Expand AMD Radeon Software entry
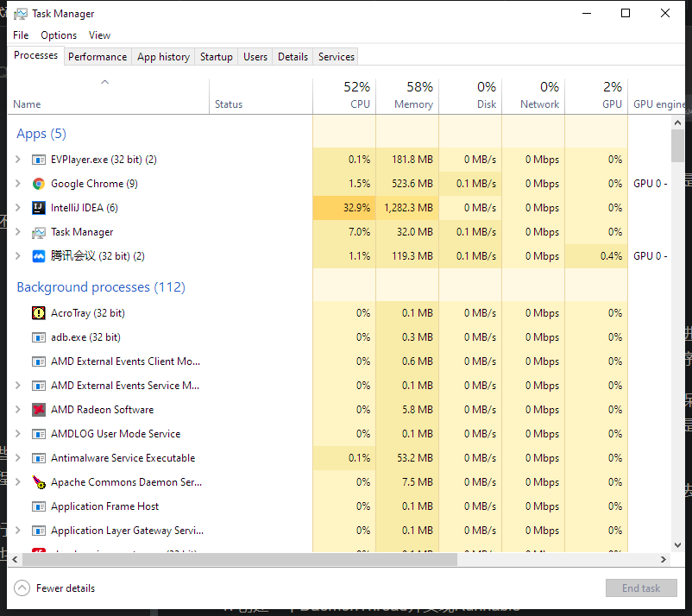Screen dimensions: 692x616 click(x=17, y=410)
